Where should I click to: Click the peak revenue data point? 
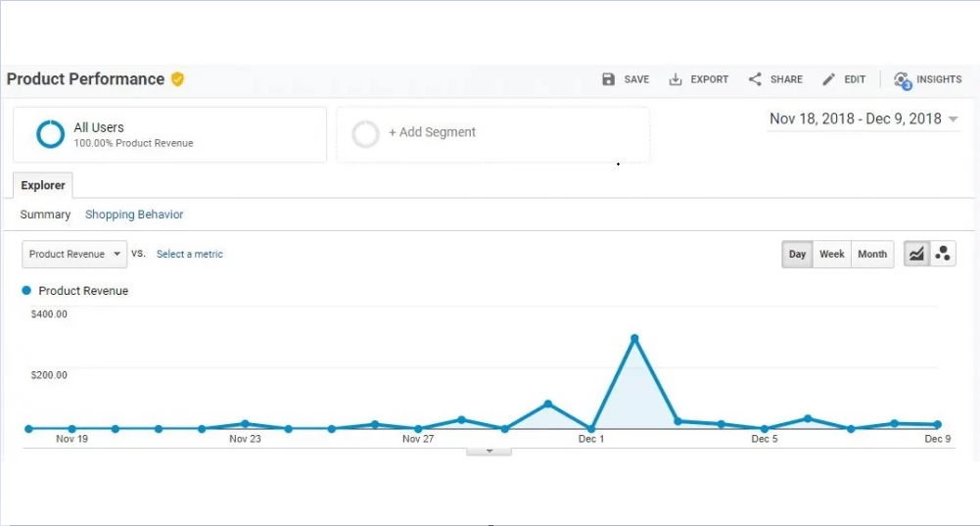coord(634,339)
